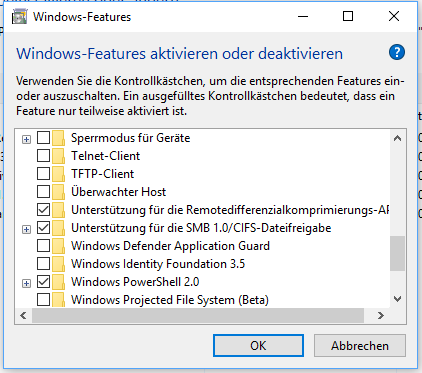Maximize the Windows-Features dialog

pos(348,16)
